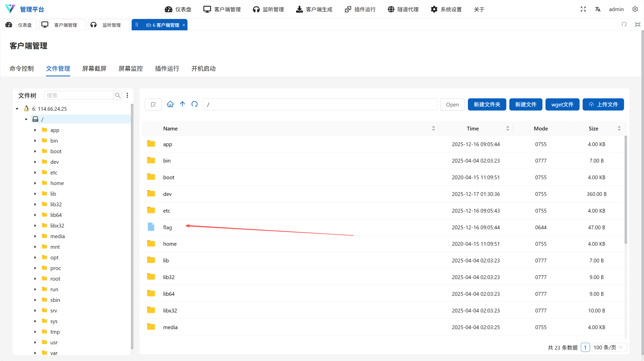Sort file list by Time column
Viewport: 644px width, 361px height.
coord(472,128)
